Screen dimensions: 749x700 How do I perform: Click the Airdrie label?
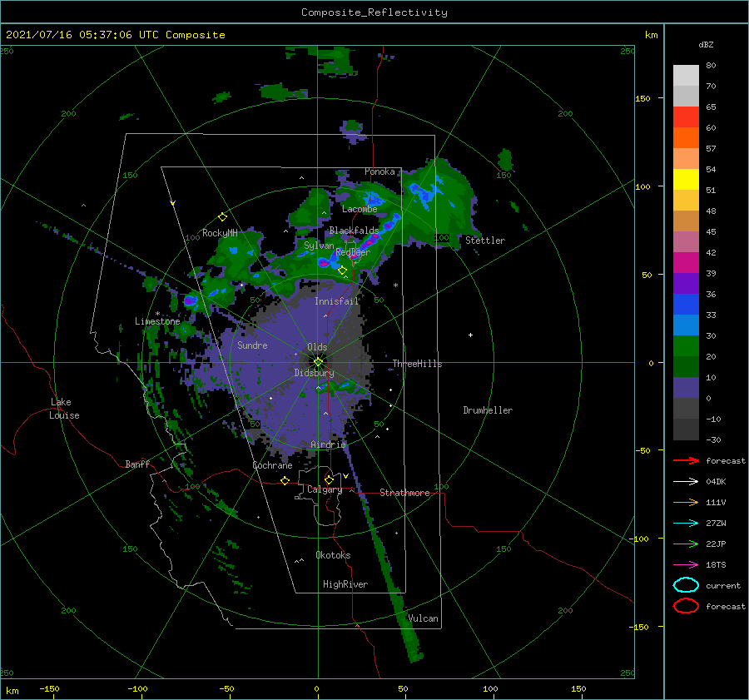pos(328,444)
